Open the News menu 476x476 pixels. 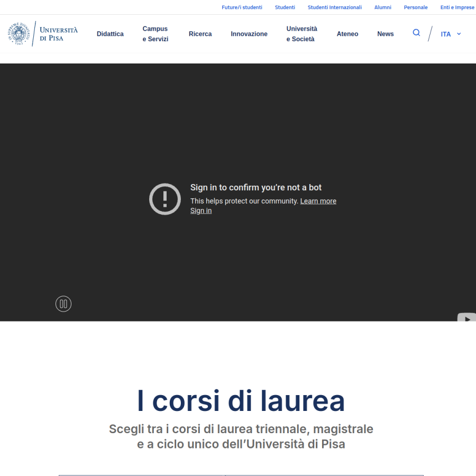click(x=385, y=34)
